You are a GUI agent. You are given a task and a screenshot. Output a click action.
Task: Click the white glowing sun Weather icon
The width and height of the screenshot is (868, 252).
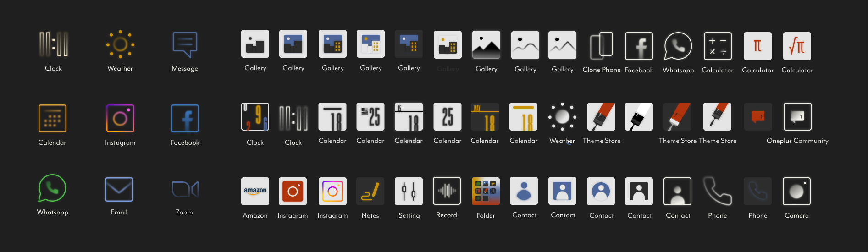tap(563, 117)
